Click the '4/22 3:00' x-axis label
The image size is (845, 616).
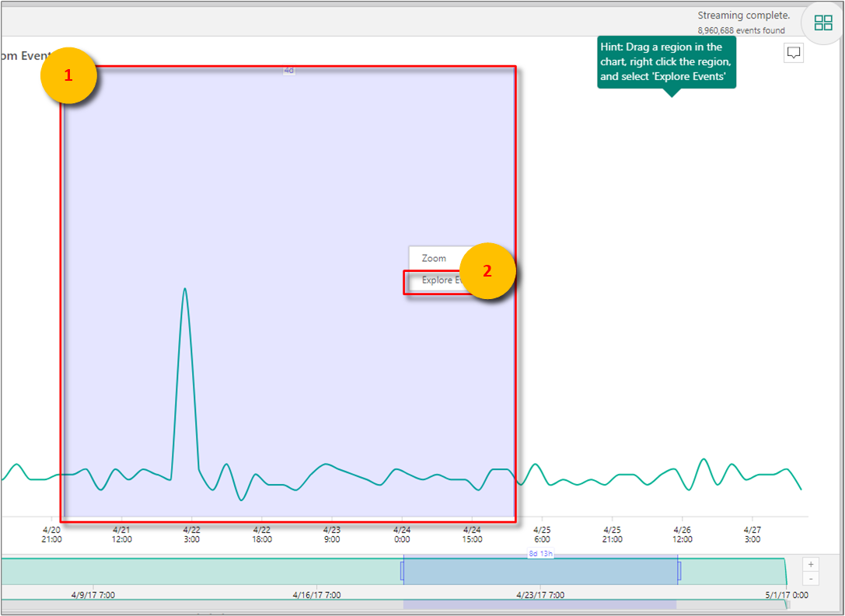pyautogui.click(x=192, y=534)
